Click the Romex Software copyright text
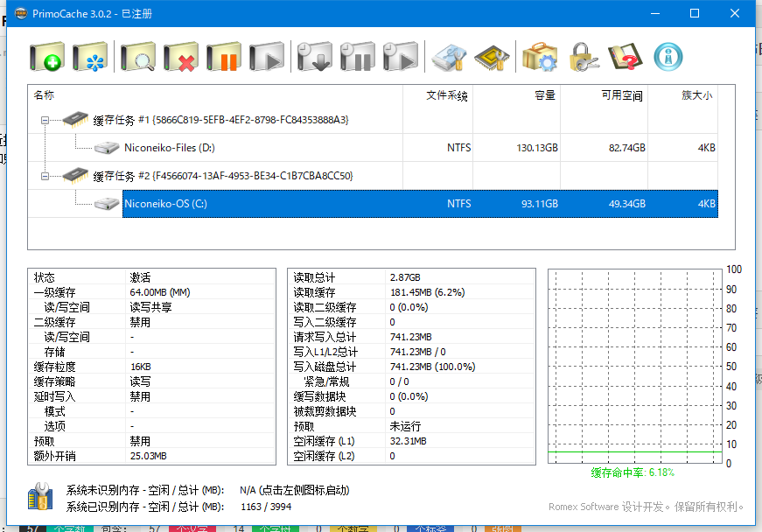This screenshot has height=532, width=762. tap(646, 507)
